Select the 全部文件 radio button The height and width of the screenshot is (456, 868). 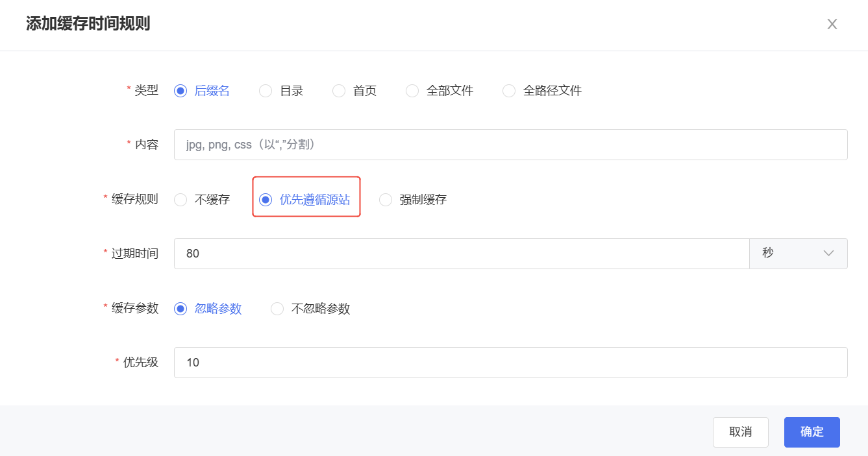(412, 91)
